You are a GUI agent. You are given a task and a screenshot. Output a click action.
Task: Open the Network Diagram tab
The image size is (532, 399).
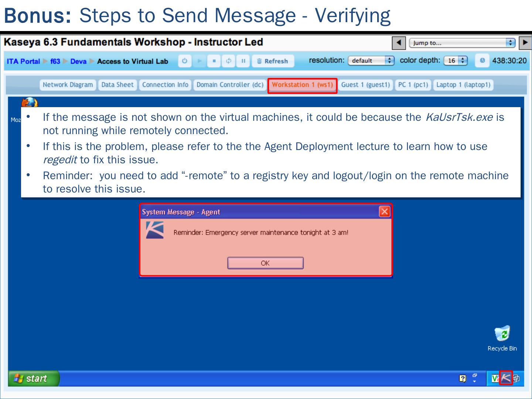(x=68, y=85)
